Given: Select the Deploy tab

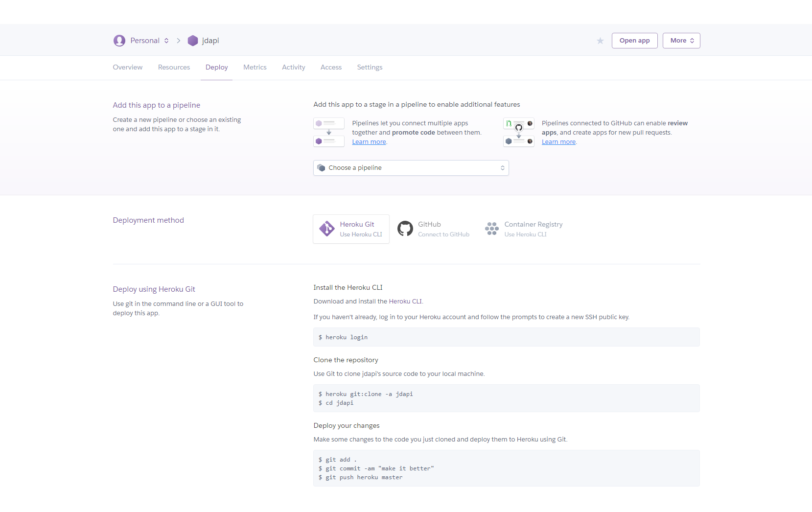Looking at the screenshot, I should (216, 68).
